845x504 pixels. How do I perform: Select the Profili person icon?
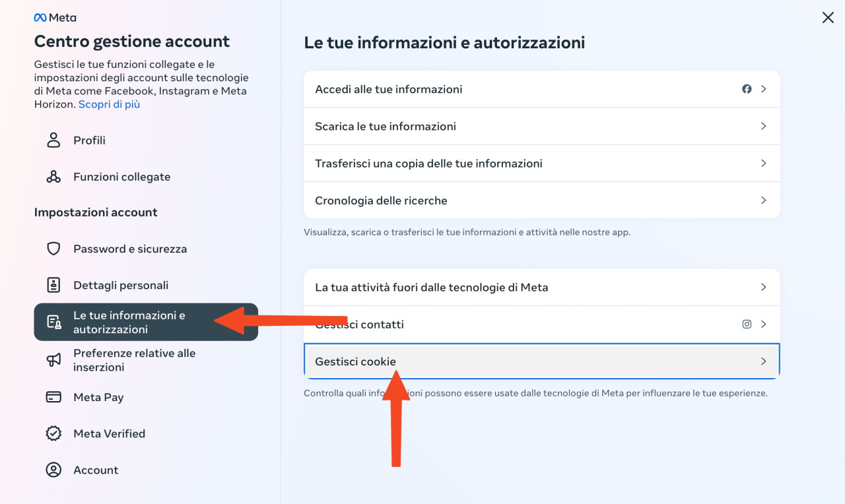[53, 140]
